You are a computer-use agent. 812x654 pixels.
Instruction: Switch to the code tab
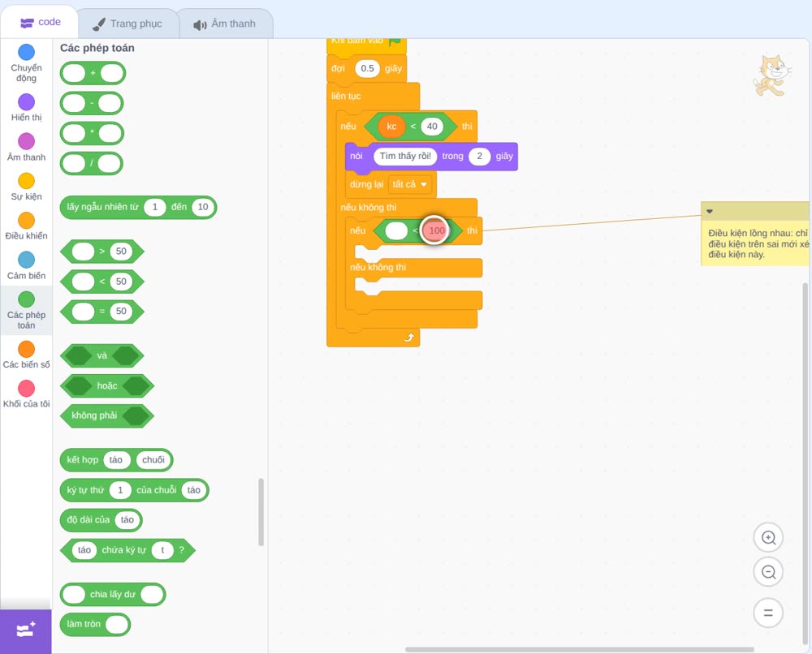click(40, 22)
